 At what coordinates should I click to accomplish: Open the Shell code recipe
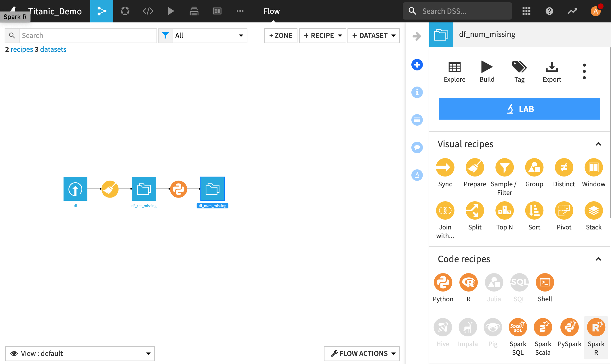pos(545,283)
